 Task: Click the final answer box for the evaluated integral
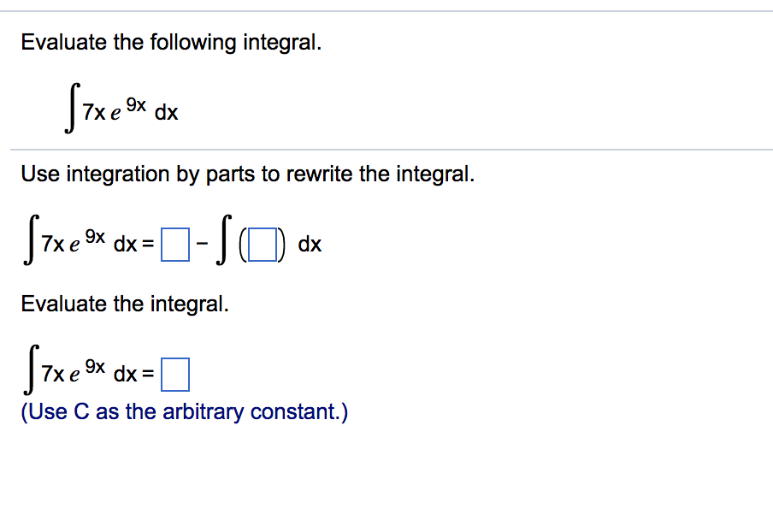pos(175,373)
